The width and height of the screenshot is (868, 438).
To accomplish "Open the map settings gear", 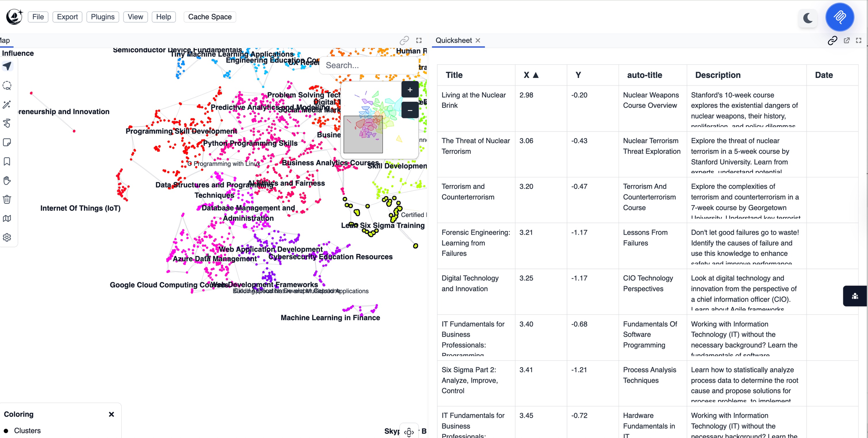I will [x=7, y=237].
